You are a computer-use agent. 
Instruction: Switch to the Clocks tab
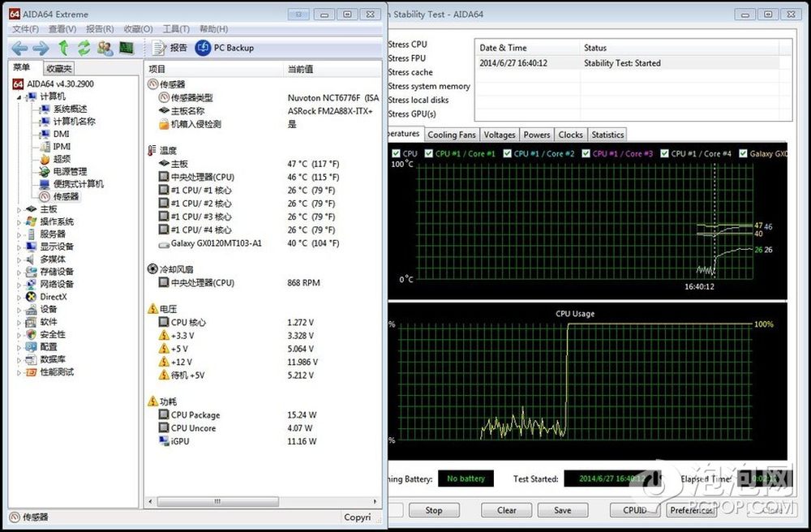click(570, 135)
